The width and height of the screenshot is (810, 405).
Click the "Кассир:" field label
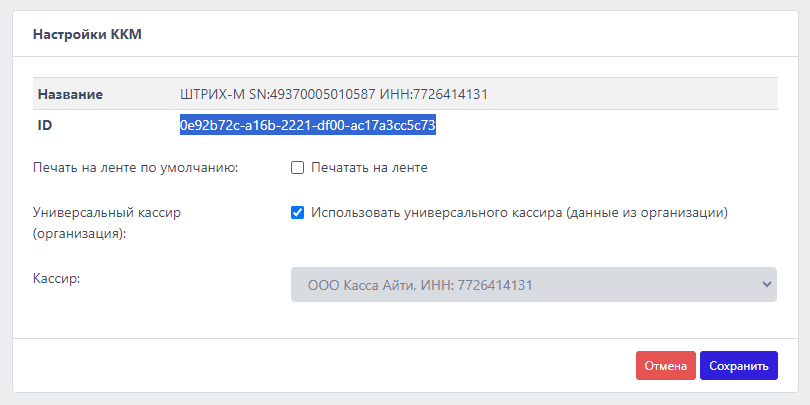pos(56,276)
